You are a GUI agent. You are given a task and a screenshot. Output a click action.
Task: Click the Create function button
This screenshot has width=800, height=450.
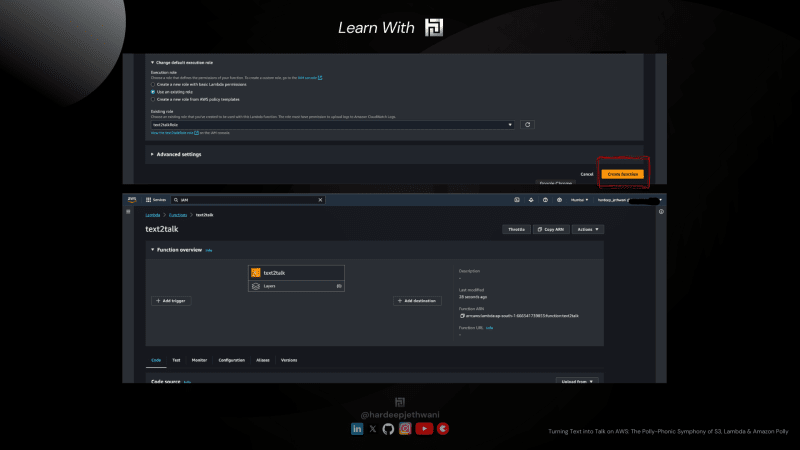pos(622,174)
